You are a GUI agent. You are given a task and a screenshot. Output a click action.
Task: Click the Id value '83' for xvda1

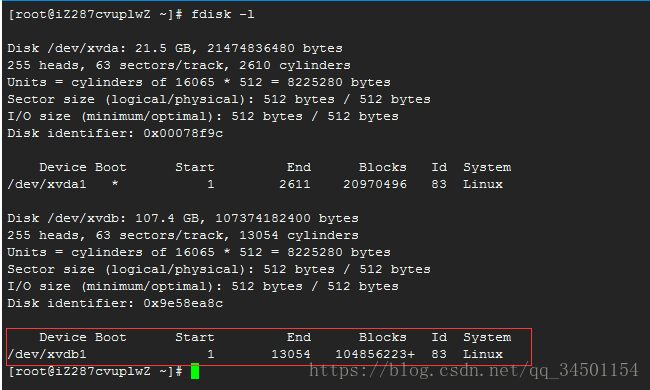click(439, 184)
